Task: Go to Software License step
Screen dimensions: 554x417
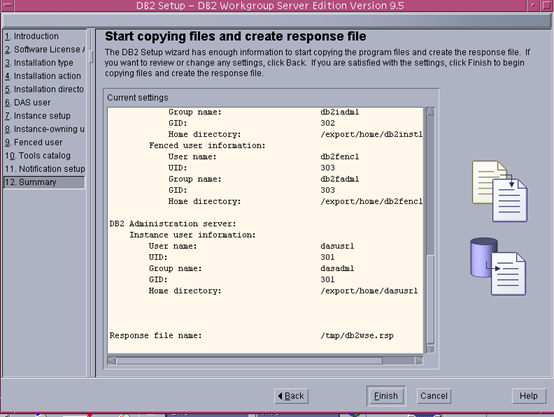Action: pyautogui.click(x=45, y=49)
